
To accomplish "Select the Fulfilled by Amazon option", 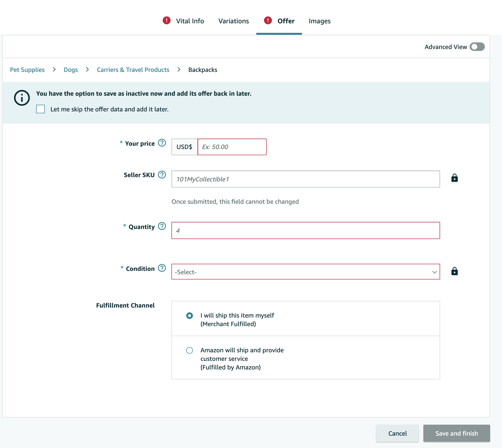I will click(x=189, y=350).
